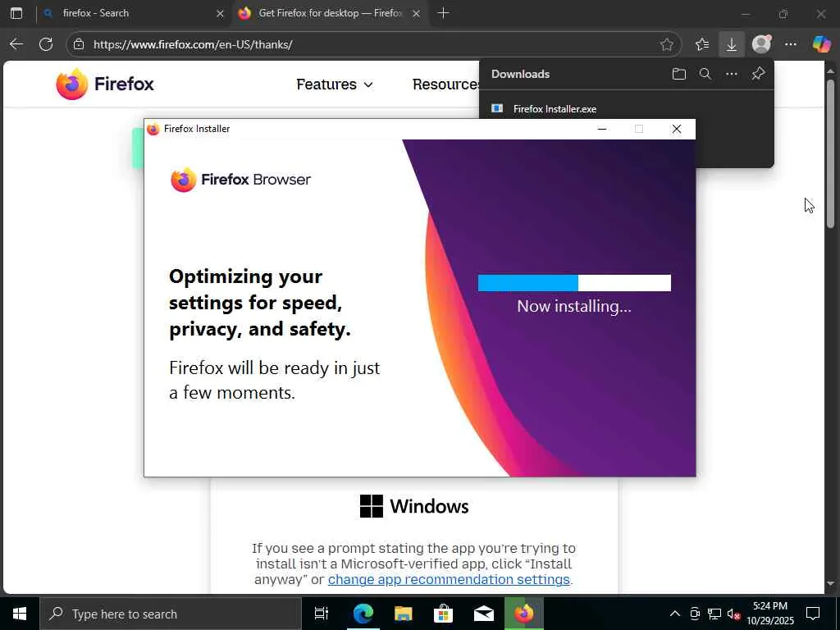This screenshot has height=630, width=840.
Task: Click the scrollbar up arrow
Action: click(830, 71)
